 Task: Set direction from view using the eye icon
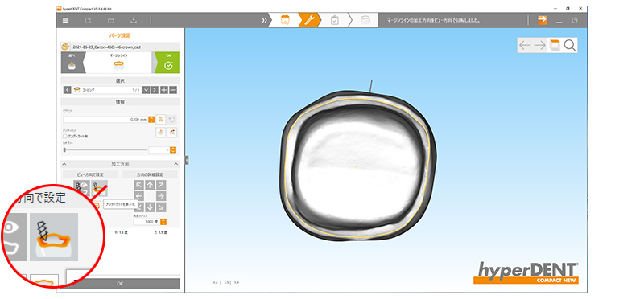81,188
